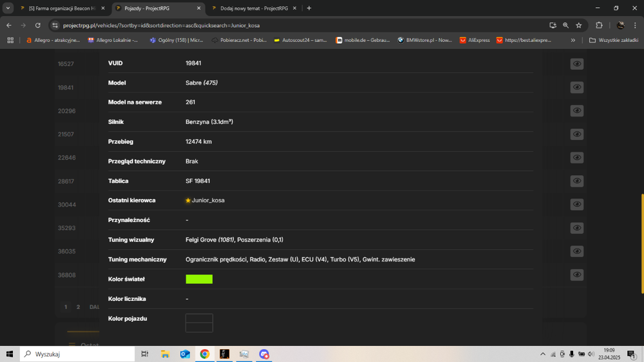This screenshot has height=362, width=644.
Task: Click the green Kolor świateł swatch
Action: pos(199,279)
